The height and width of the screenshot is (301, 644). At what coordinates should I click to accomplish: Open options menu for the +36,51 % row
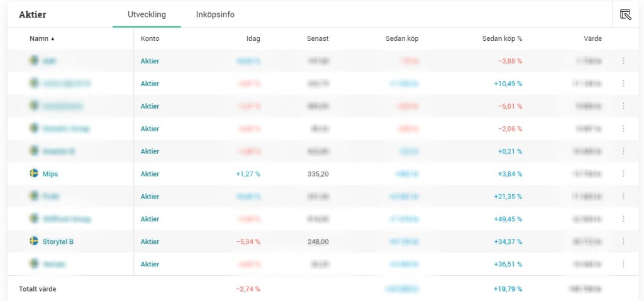click(623, 264)
